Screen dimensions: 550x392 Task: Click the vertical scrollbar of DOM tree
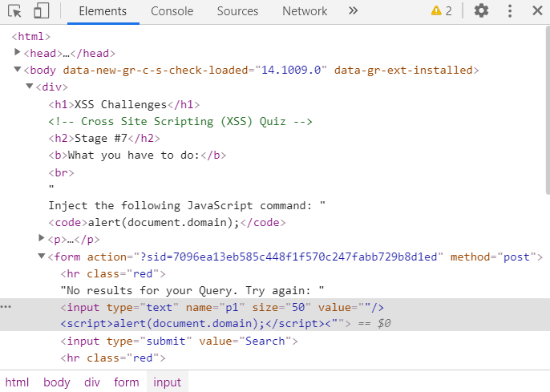pyautogui.click(x=548, y=109)
